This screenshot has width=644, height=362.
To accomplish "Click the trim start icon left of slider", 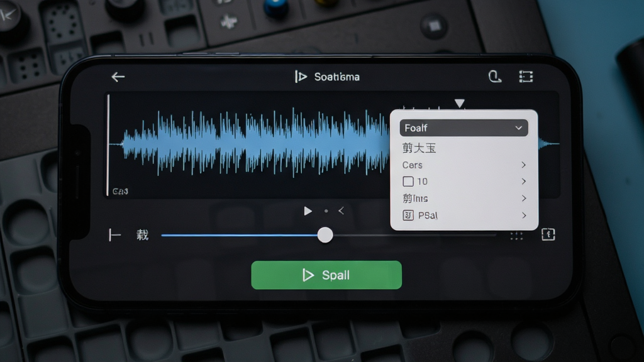I will [114, 235].
